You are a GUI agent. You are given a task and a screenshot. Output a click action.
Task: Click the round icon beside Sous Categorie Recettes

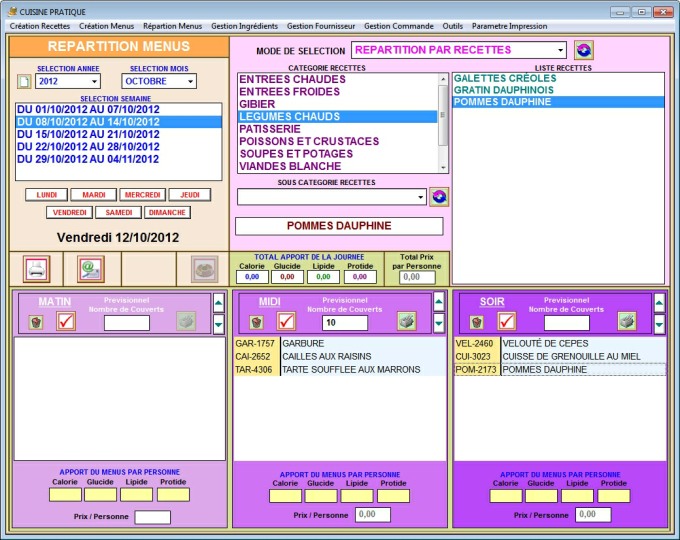[438, 197]
